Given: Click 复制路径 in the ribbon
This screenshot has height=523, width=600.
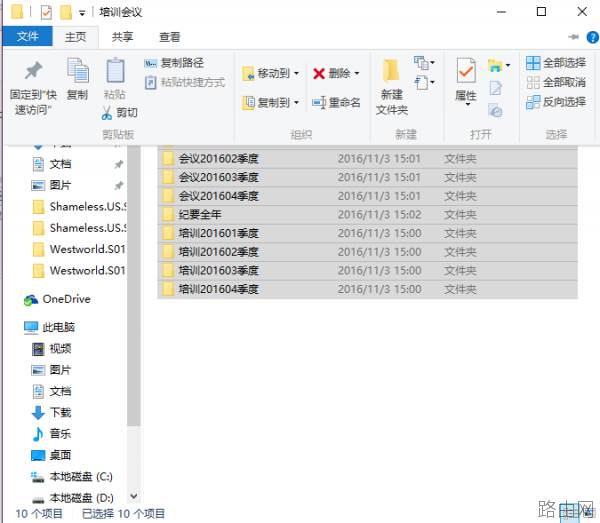Looking at the screenshot, I should (x=174, y=63).
